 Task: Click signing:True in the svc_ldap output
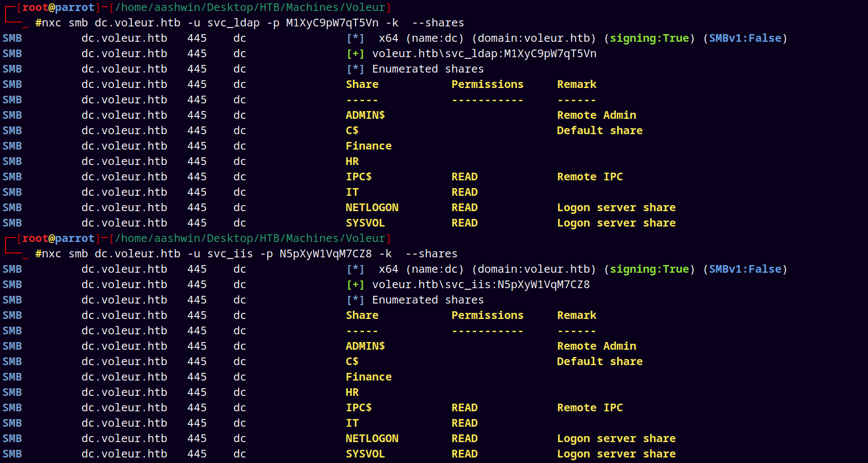click(649, 38)
